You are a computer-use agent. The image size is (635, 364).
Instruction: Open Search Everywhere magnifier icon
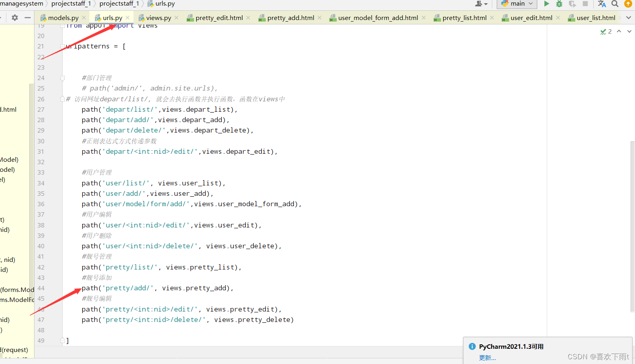(x=615, y=4)
